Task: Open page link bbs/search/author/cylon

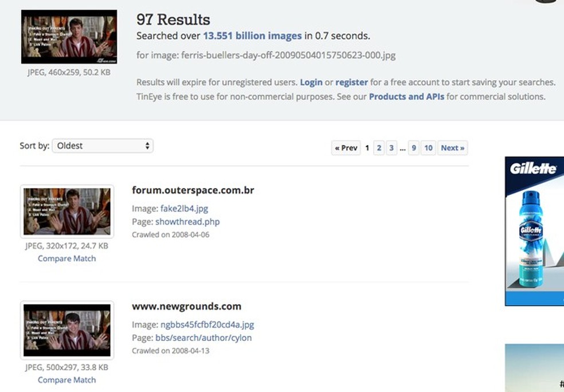Action: coord(203,338)
